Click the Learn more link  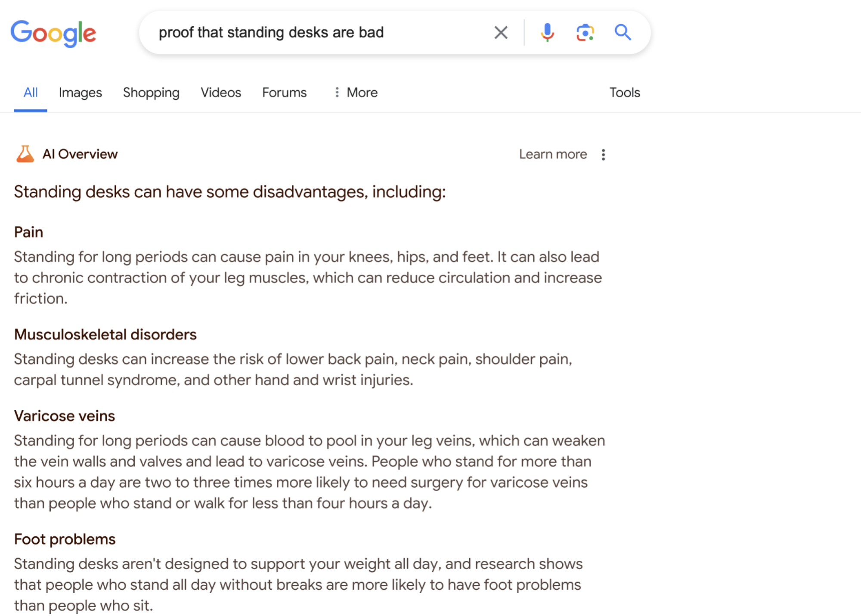552,154
